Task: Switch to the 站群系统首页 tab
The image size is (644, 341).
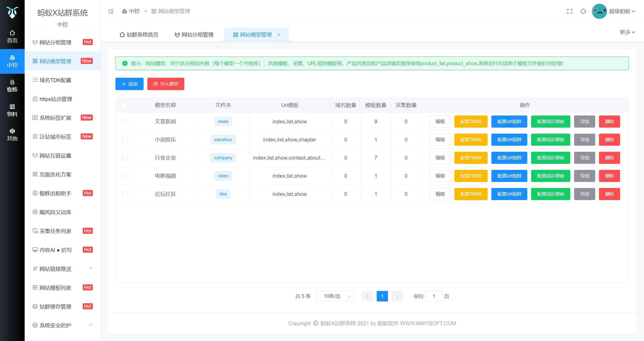Action: click(139, 34)
